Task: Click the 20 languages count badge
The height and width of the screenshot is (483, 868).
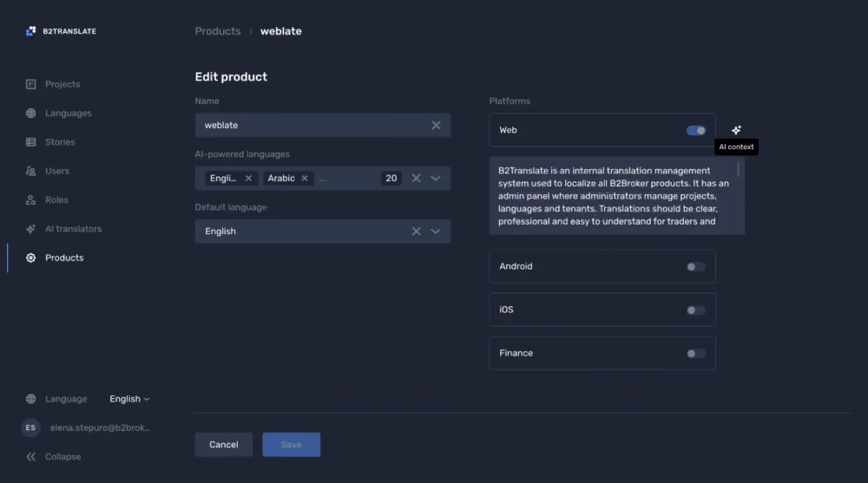Action: click(x=391, y=178)
